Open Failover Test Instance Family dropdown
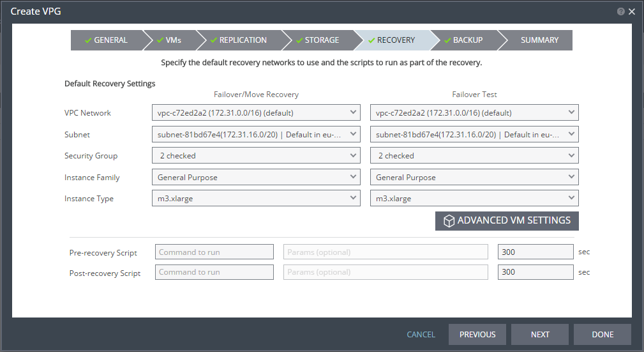 pos(474,177)
